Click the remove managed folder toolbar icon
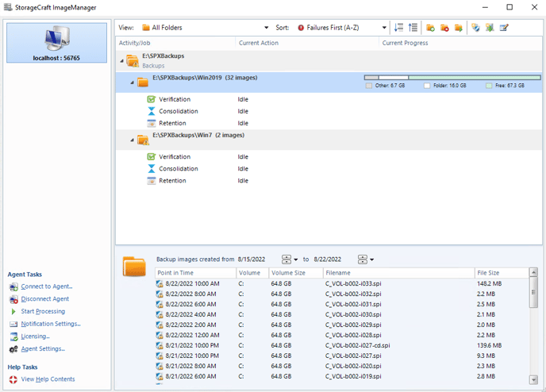The height and width of the screenshot is (392, 546). (x=444, y=28)
